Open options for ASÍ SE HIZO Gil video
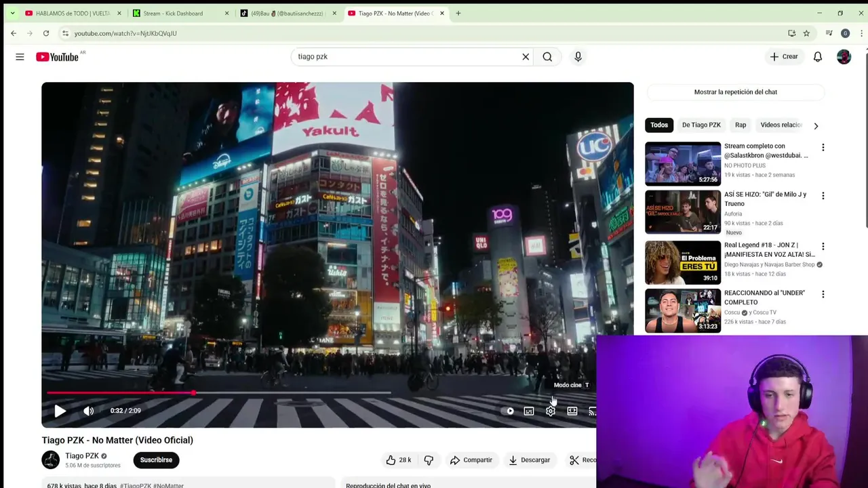The image size is (868, 488). coord(823,196)
